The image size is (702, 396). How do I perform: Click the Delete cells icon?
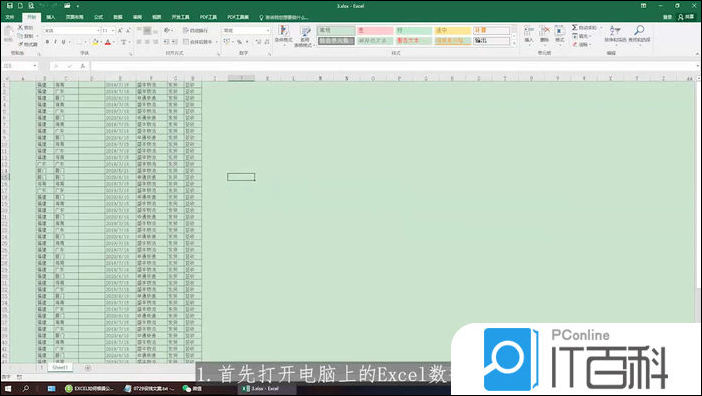(x=544, y=34)
